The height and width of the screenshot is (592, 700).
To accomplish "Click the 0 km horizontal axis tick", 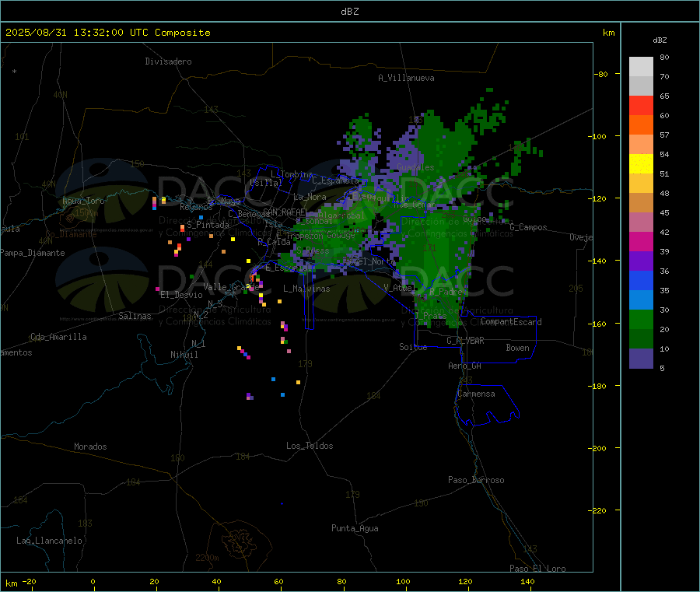I will tap(93, 581).
